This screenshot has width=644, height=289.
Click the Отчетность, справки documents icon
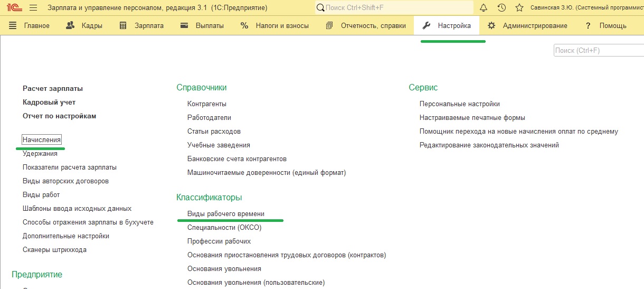pos(330,25)
